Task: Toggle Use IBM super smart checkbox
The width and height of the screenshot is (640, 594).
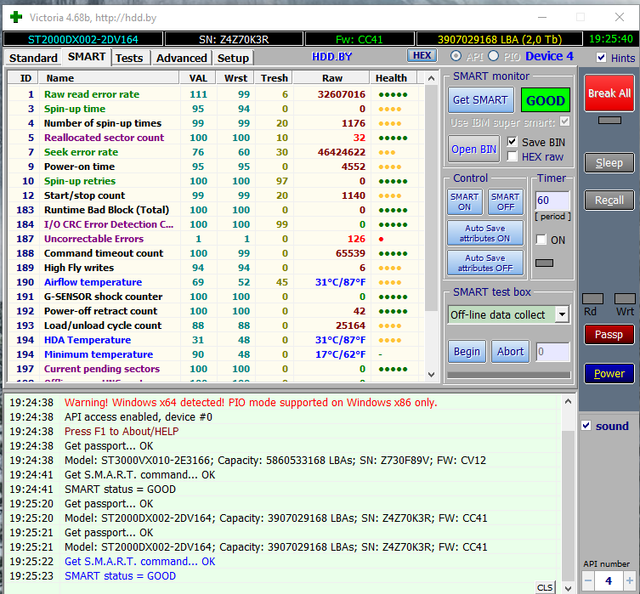Action: [x=565, y=122]
